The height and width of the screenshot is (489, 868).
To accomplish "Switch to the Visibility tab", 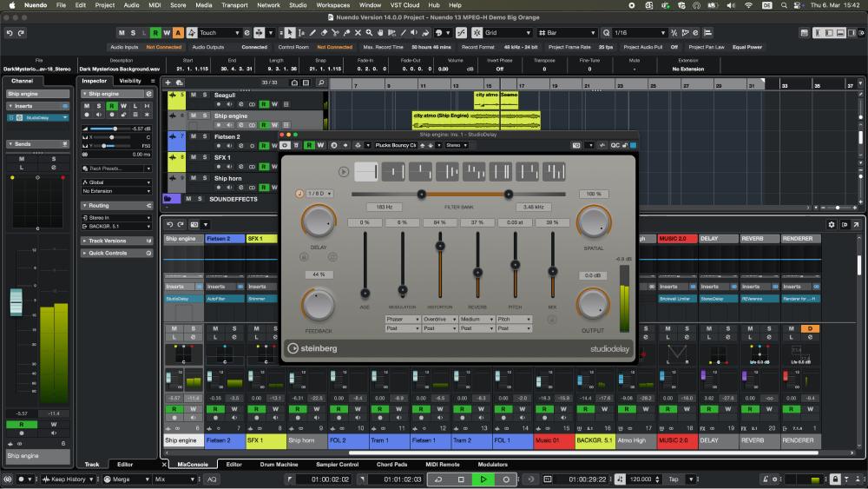I will pyautogui.click(x=130, y=81).
